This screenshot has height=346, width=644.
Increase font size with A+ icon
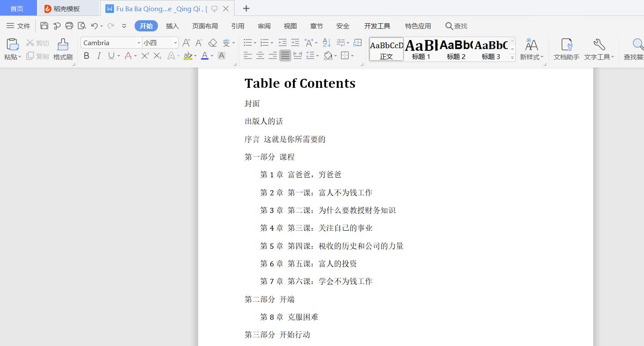click(x=186, y=43)
